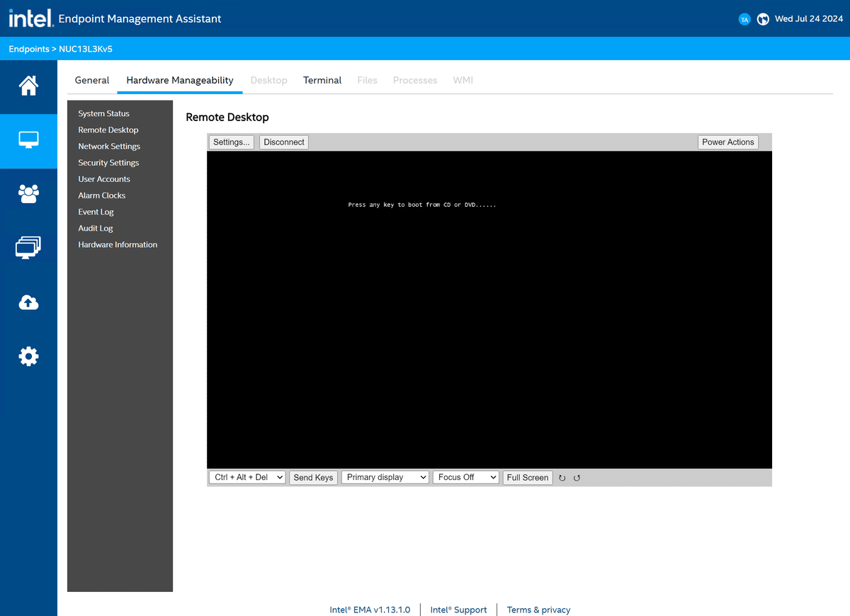The height and width of the screenshot is (616, 850).
Task: Open Event Log in side menu
Action: [96, 211]
